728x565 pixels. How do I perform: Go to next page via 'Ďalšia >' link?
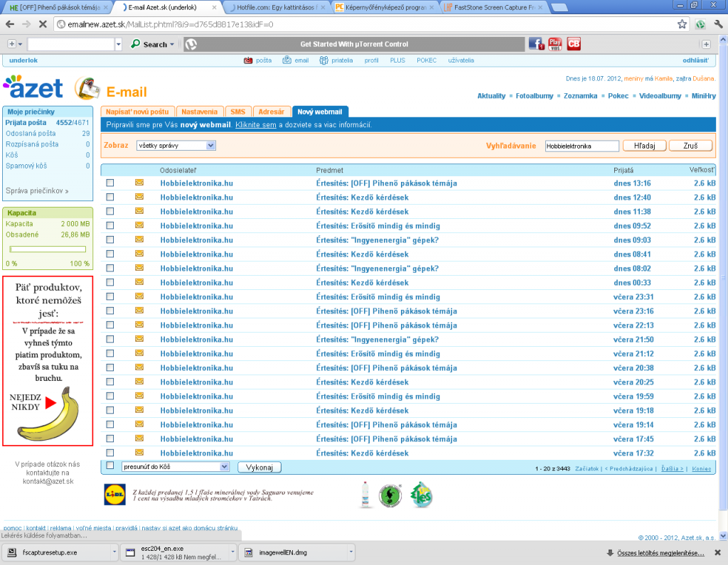[672, 469]
